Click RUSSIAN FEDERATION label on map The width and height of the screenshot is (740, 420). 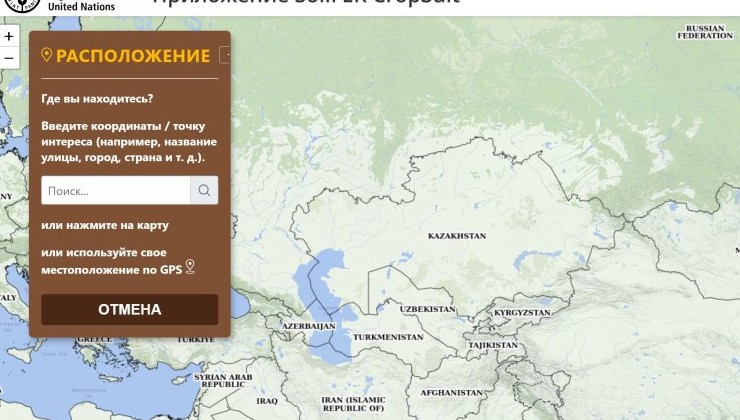(705, 32)
